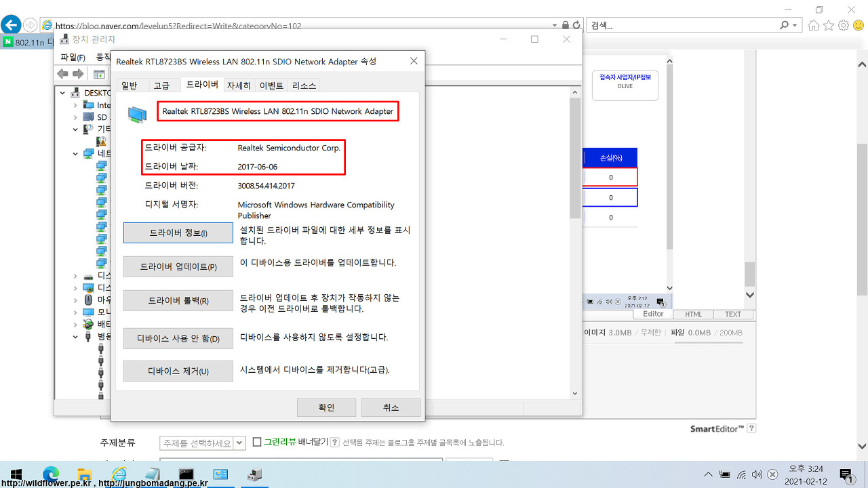Switch to the 일반 tab
The width and height of the screenshot is (868, 488).
click(129, 85)
